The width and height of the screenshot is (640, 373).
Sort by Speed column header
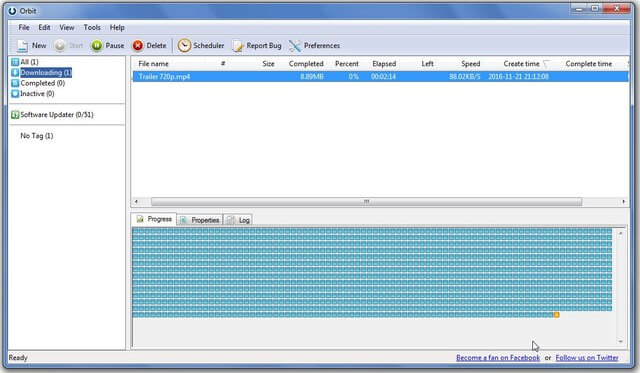coord(471,64)
